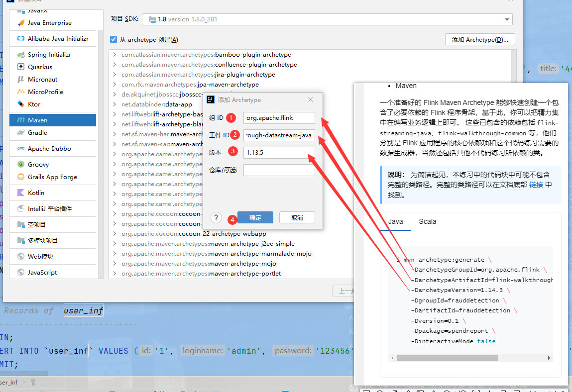Viewport: 572px width, 392px height.
Task: Click the 工件 ID input field
Action: tap(279, 135)
